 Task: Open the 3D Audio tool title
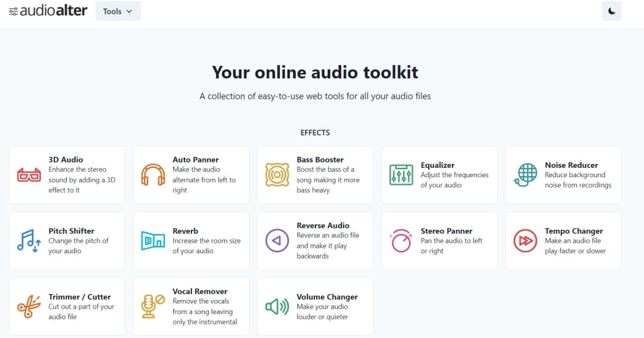66,160
